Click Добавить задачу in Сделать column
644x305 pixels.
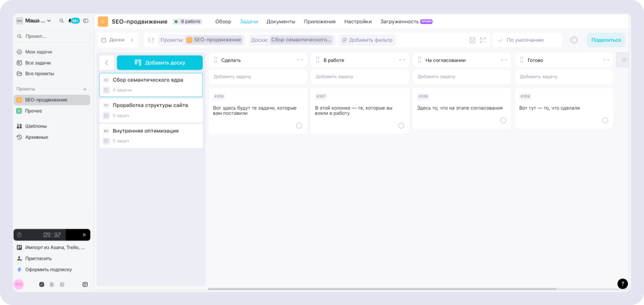258,77
